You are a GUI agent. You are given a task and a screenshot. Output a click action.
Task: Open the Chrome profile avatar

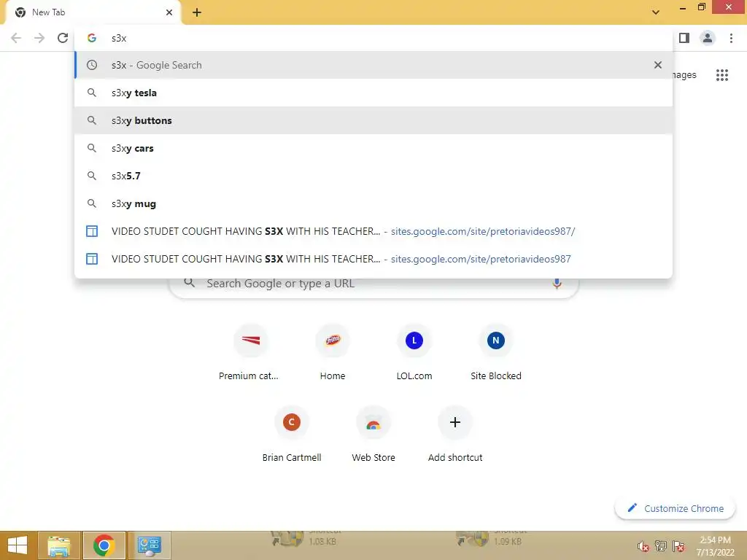tap(708, 38)
